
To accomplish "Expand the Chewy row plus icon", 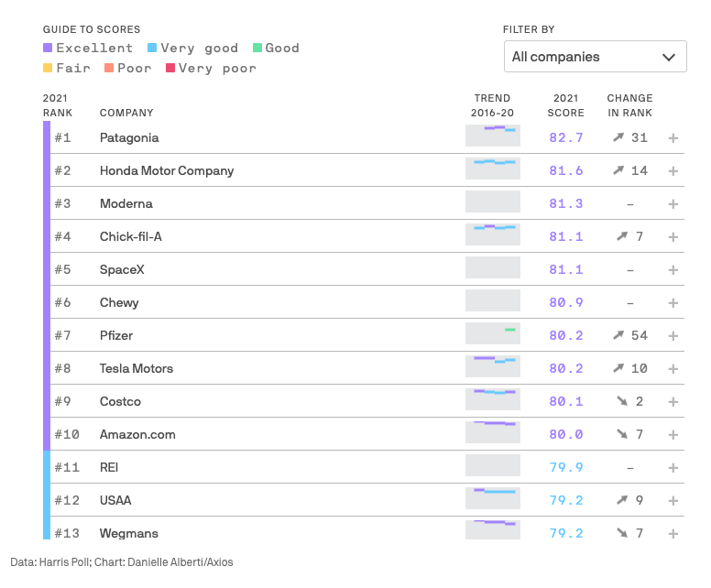I will tap(673, 303).
